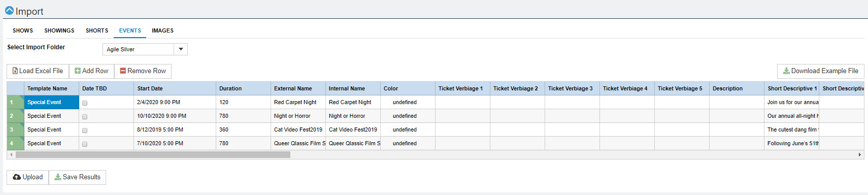The image size is (868, 195).
Task: Click 'The cutest dang film' description cell
Action: pos(791,129)
